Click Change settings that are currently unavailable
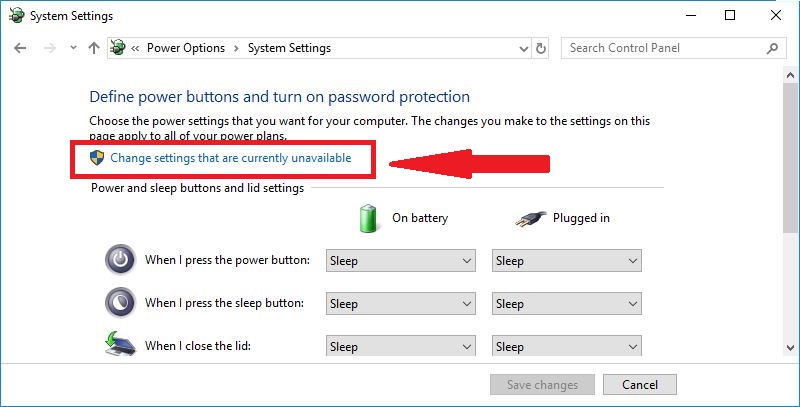This screenshot has width=800, height=407. pyautogui.click(x=231, y=158)
